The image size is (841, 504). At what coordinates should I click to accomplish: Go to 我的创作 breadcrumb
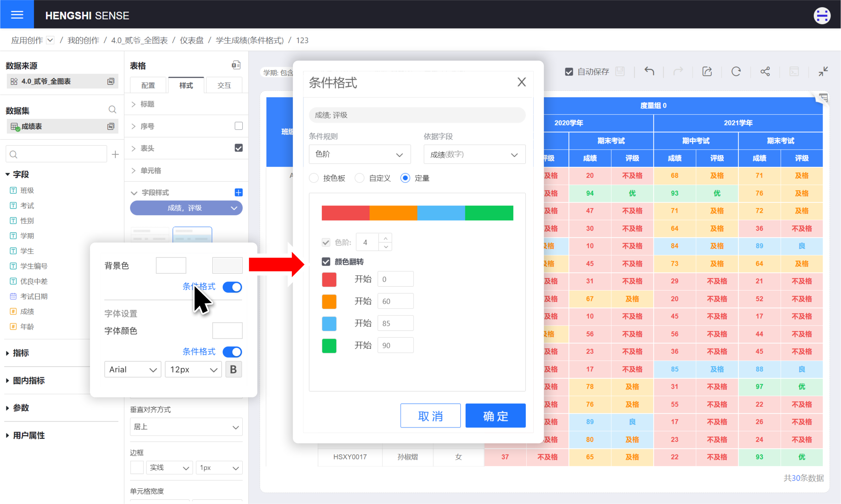[83, 40]
